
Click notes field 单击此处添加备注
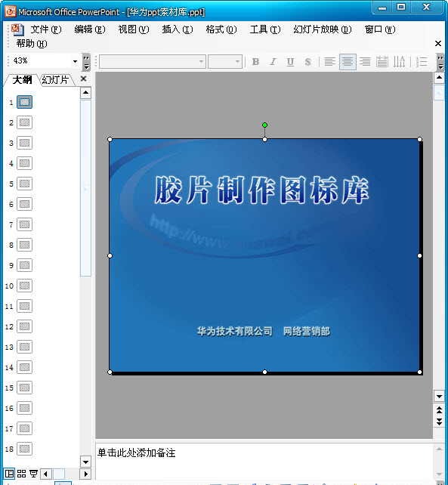point(137,453)
